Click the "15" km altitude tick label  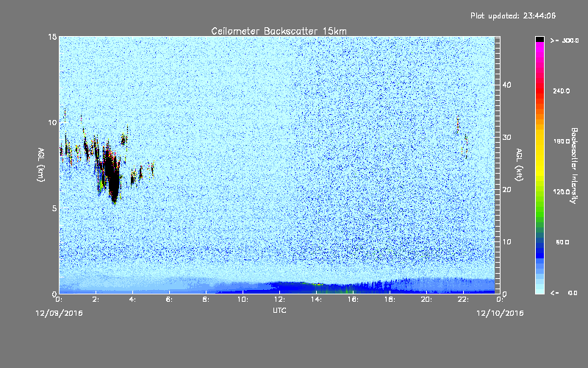(x=52, y=37)
